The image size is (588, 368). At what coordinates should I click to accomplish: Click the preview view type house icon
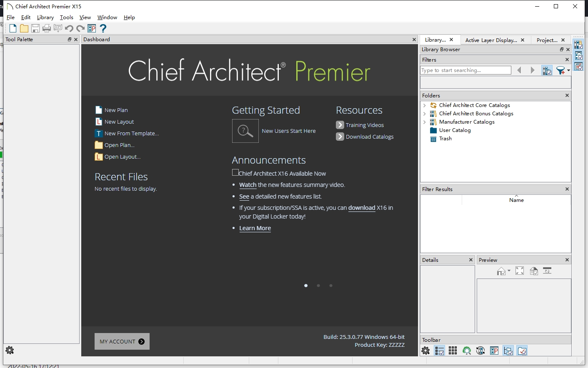tap(501, 271)
